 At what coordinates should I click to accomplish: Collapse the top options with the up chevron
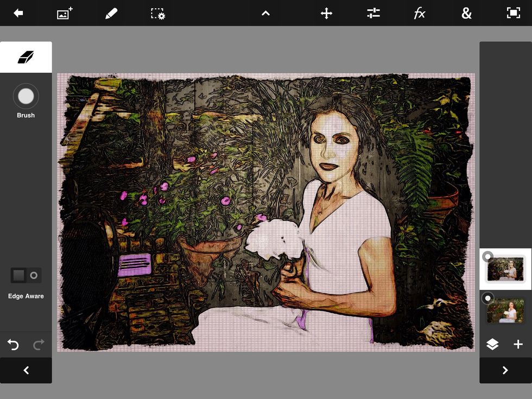265,13
